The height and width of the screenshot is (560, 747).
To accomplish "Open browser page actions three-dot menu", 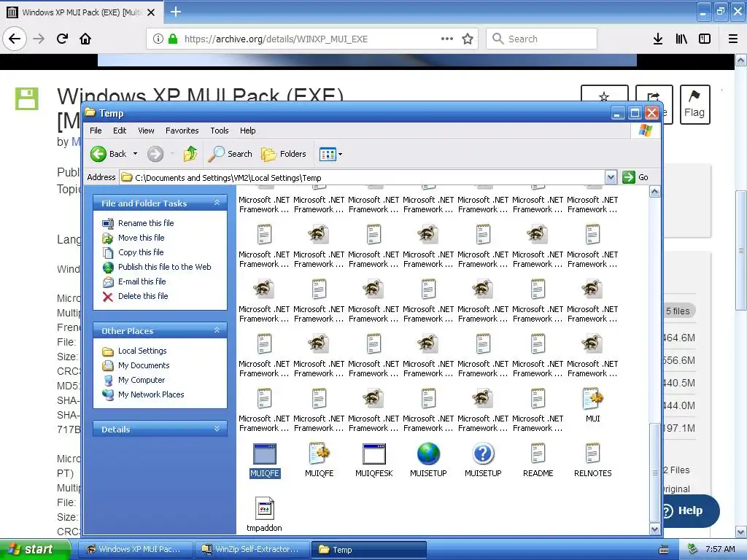I will click(447, 39).
